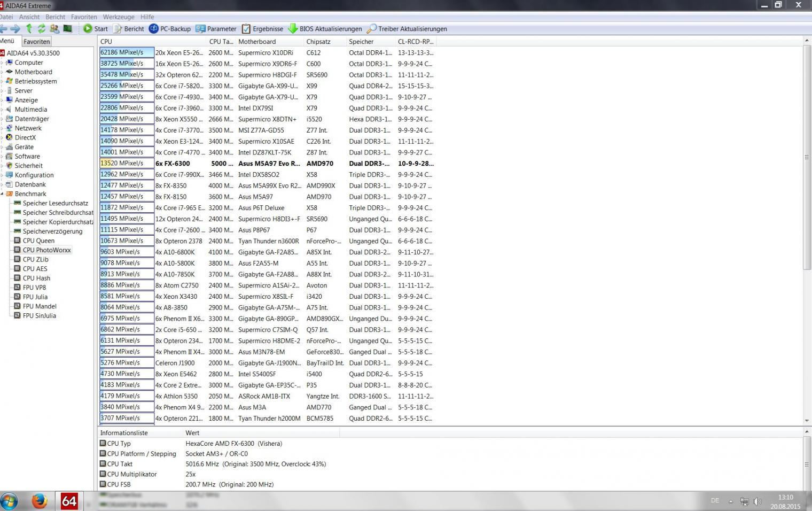Image resolution: width=812 pixels, height=511 pixels.
Task: Open FPU VP8 benchmark
Action: pyautogui.click(x=34, y=288)
